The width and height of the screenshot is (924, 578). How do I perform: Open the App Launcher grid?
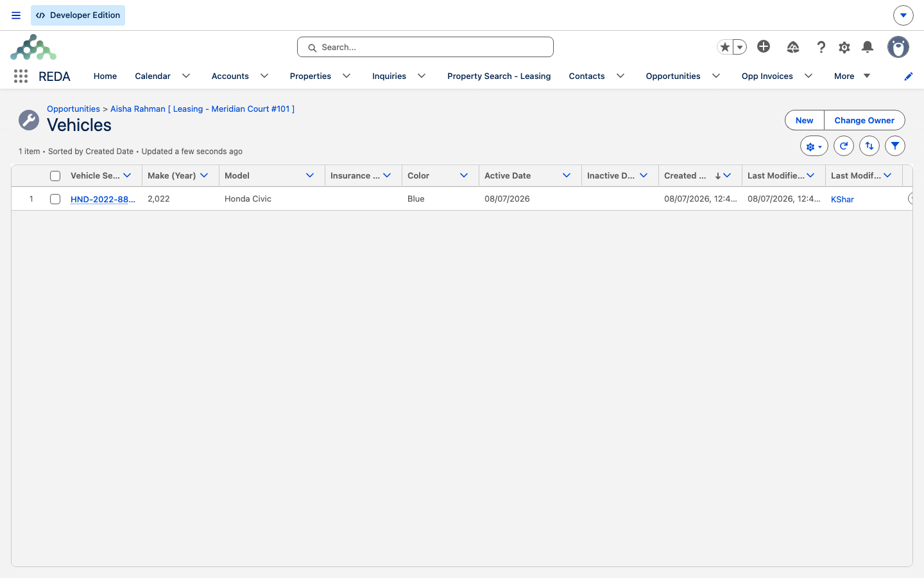click(x=21, y=76)
